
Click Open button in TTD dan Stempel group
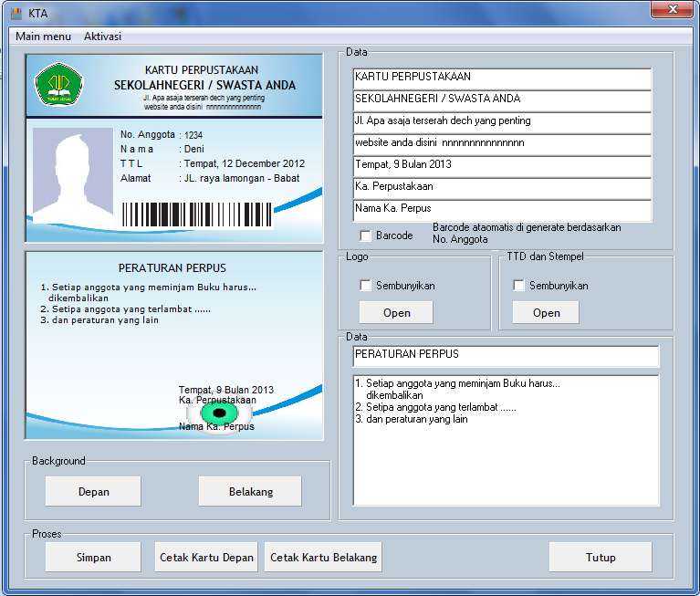(546, 312)
